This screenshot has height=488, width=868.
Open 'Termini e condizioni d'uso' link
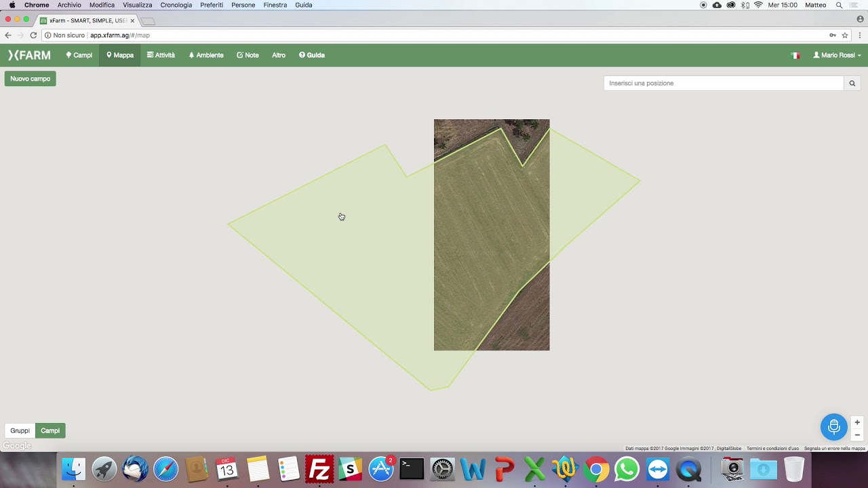(x=772, y=449)
